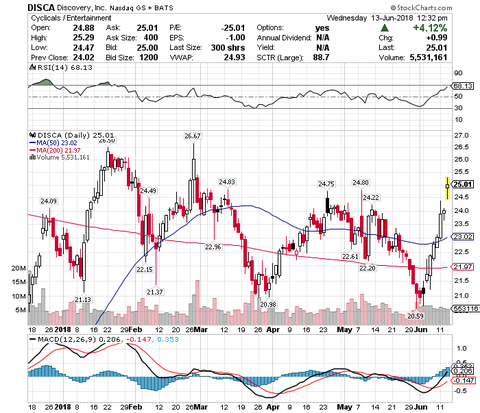The image size is (480, 413).
Task: Click the Apr label under the price chart
Action: point(273,330)
